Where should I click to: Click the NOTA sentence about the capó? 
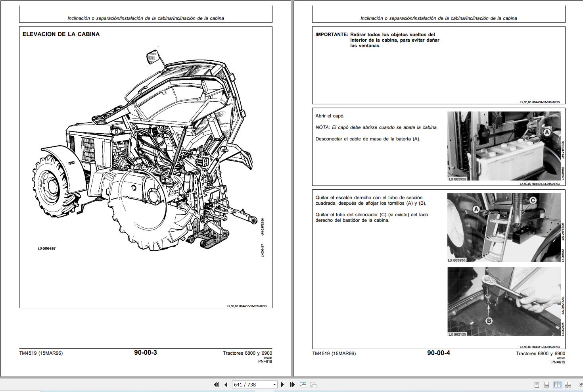[376, 127]
